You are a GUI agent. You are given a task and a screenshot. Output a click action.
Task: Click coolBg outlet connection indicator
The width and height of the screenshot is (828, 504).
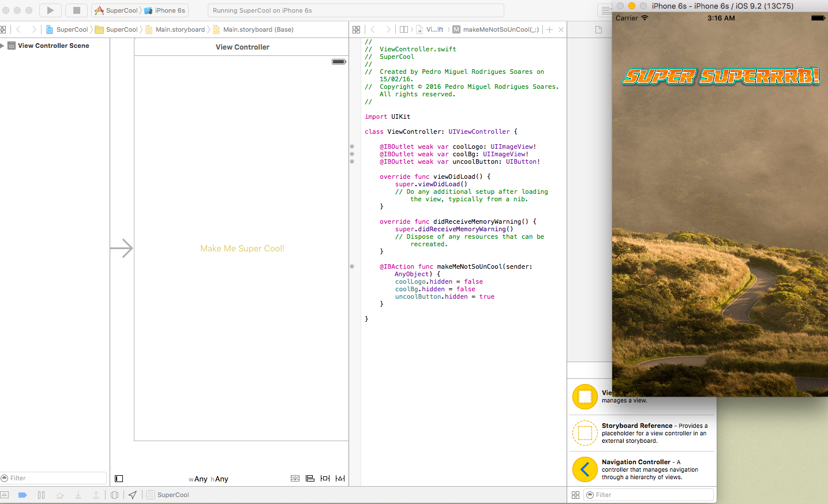click(352, 154)
